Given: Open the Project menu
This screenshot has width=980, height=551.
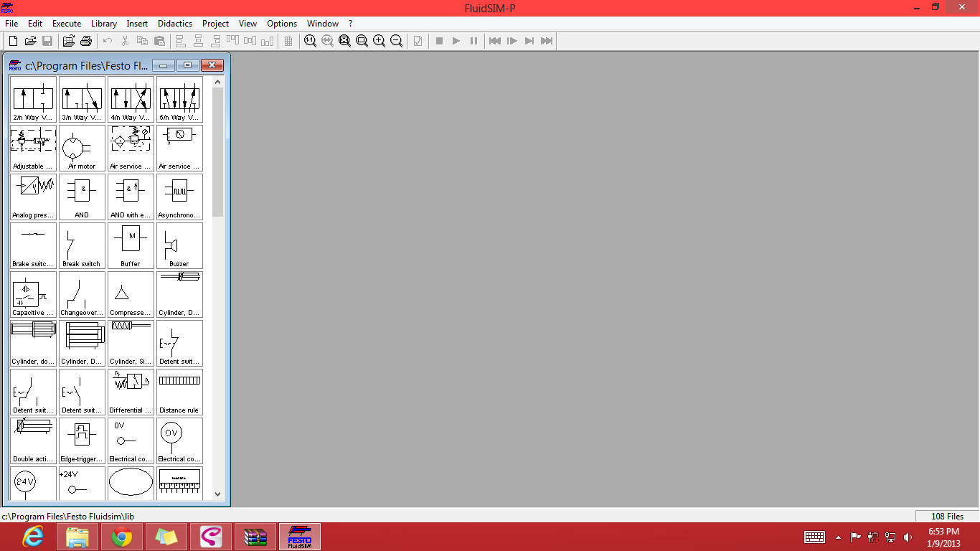Looking at the screenshot, I should pyautogui.click(x=215, y=24).
